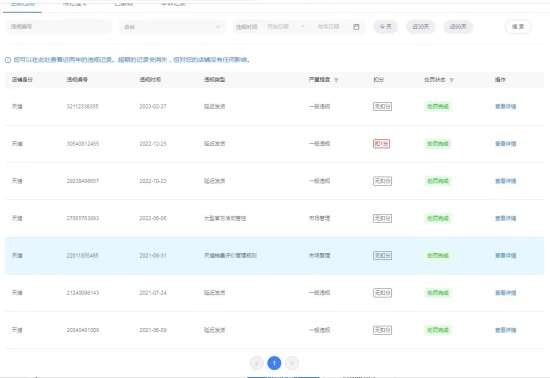
Task: Click the info icon beside the blue notice
Action: point(8,60)
